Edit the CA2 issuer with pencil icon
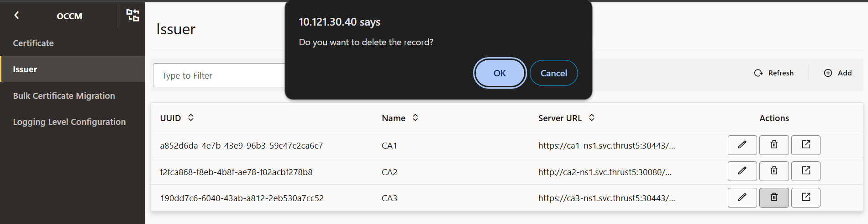 (x=742, y=171)
